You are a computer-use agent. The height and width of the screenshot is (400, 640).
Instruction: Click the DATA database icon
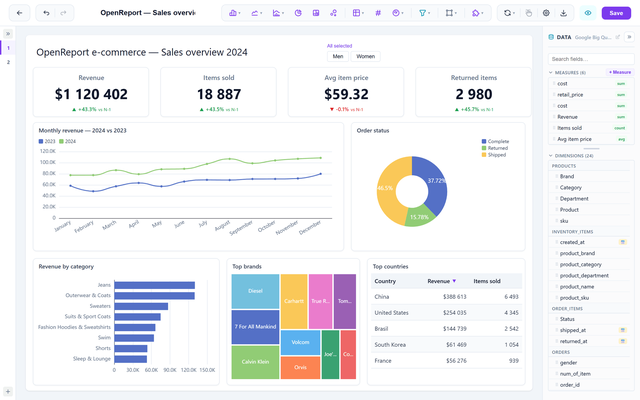pos(551,37)
